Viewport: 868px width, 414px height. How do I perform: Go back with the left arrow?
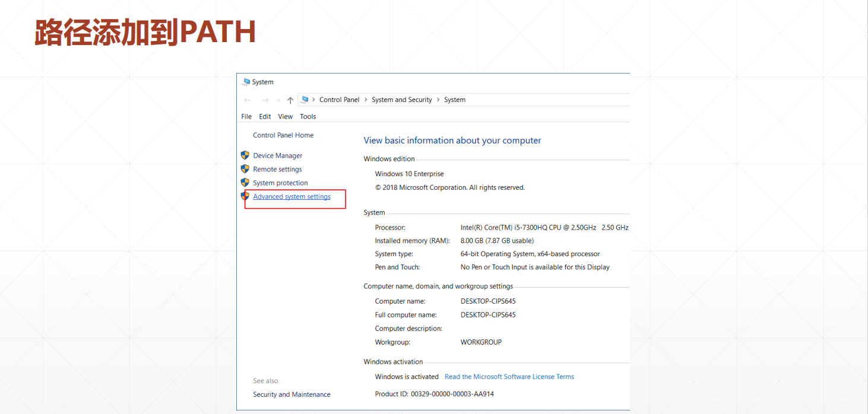(x=248, y=100)
